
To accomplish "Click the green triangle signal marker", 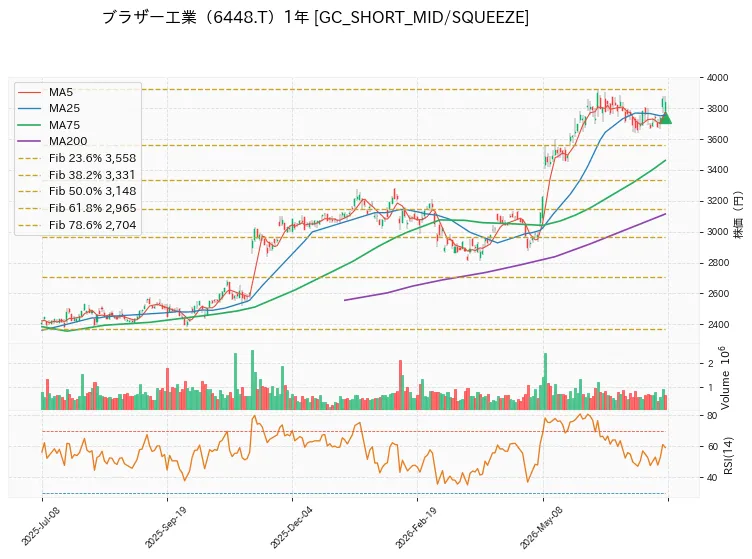I will (665, 118).
